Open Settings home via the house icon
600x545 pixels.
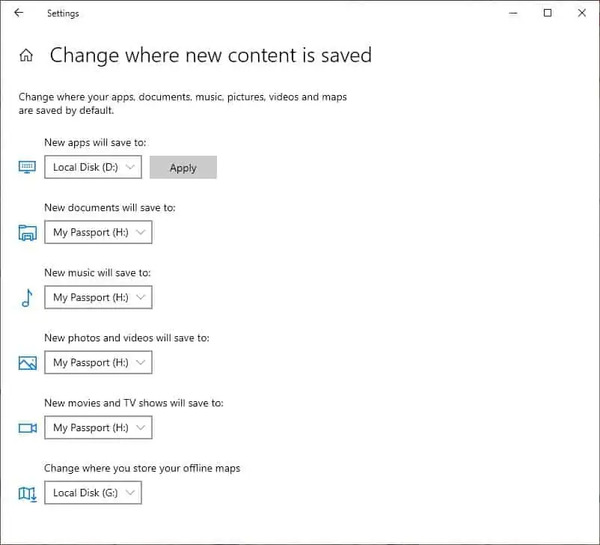click(x=26, y=55)
